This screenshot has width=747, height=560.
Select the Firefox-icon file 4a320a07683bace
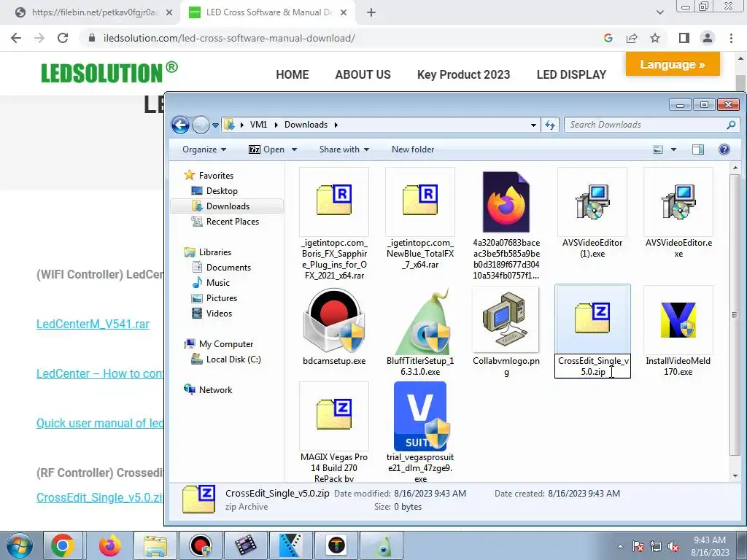click(506, 202)
